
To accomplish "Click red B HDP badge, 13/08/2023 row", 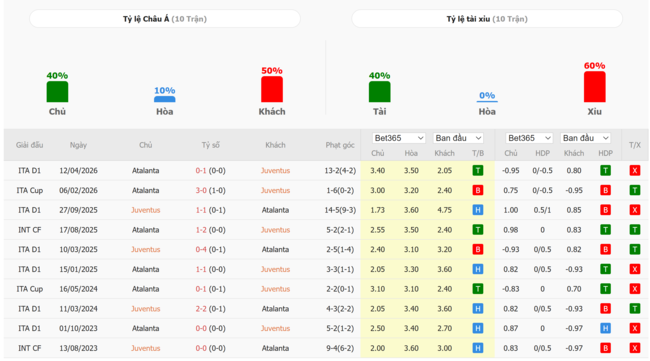I will pos(605,348).
